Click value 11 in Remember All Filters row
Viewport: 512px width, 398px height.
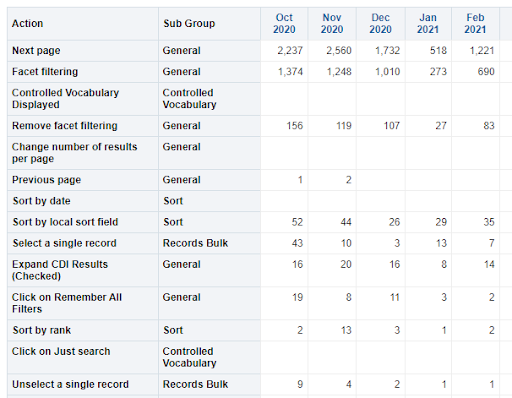tap(395, 297)
